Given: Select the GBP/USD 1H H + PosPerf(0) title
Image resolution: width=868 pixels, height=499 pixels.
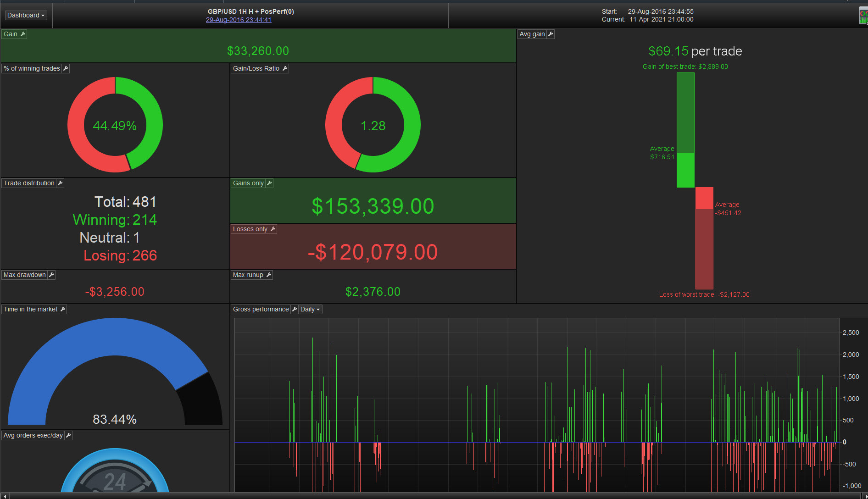Looking at the screenshot, I should pyautogui.click(x=250, y=11).
